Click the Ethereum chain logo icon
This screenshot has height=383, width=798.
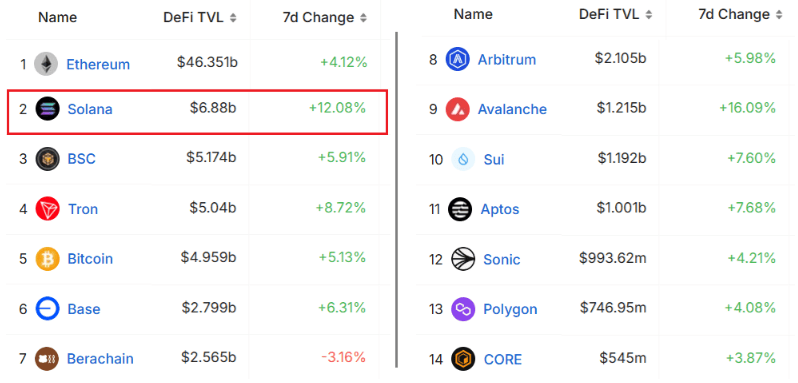pyautogui.click(x=46, y=65)
